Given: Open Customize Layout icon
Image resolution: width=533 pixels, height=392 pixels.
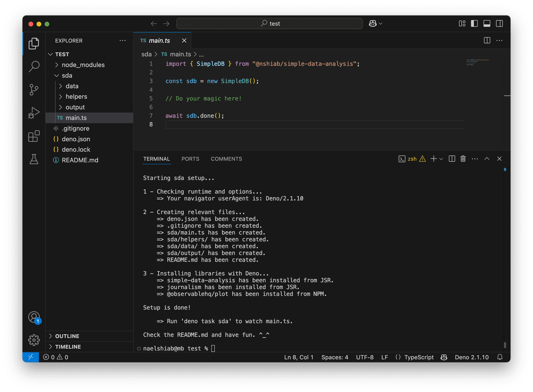Looking at the screenshot, I should [462, 23].
